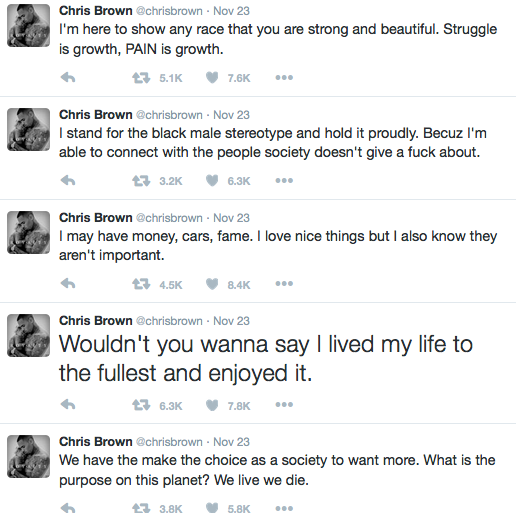The image size is (516, 513).
Task: Open more options on "money, cars, fame" tweet
Action: (284, 284)
